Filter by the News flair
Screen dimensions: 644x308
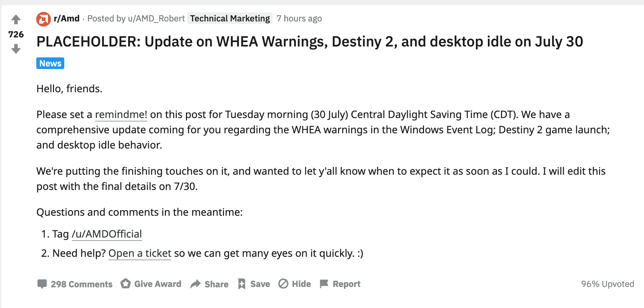pos(50,63)
